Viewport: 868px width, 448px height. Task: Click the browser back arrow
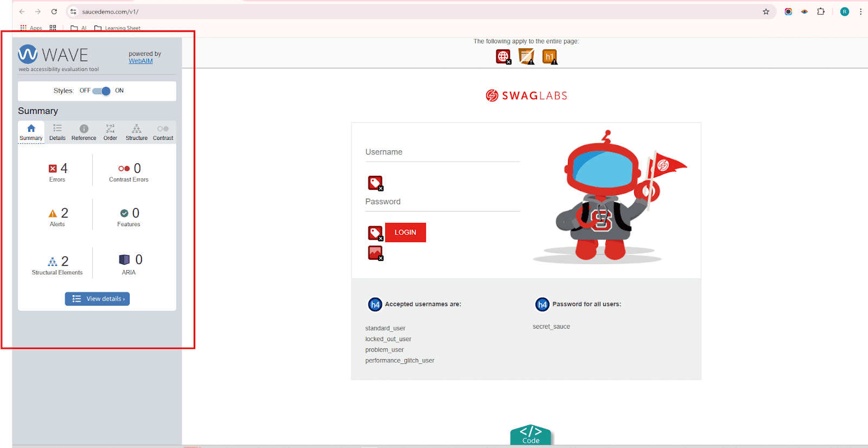22,11
